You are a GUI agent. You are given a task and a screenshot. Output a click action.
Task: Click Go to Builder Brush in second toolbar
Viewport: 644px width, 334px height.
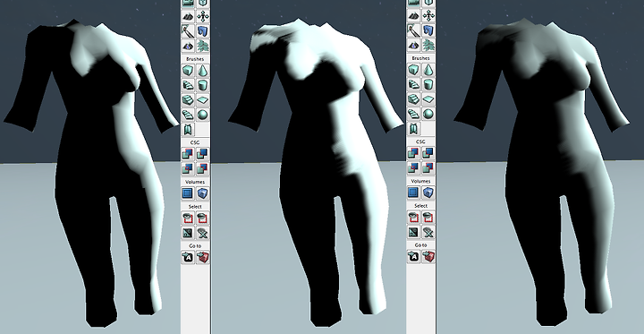[428, 257]
